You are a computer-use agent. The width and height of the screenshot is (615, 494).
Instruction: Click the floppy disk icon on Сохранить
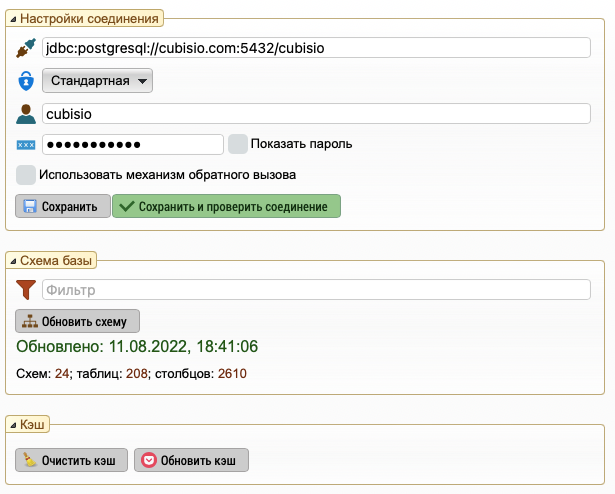[30, 207]
